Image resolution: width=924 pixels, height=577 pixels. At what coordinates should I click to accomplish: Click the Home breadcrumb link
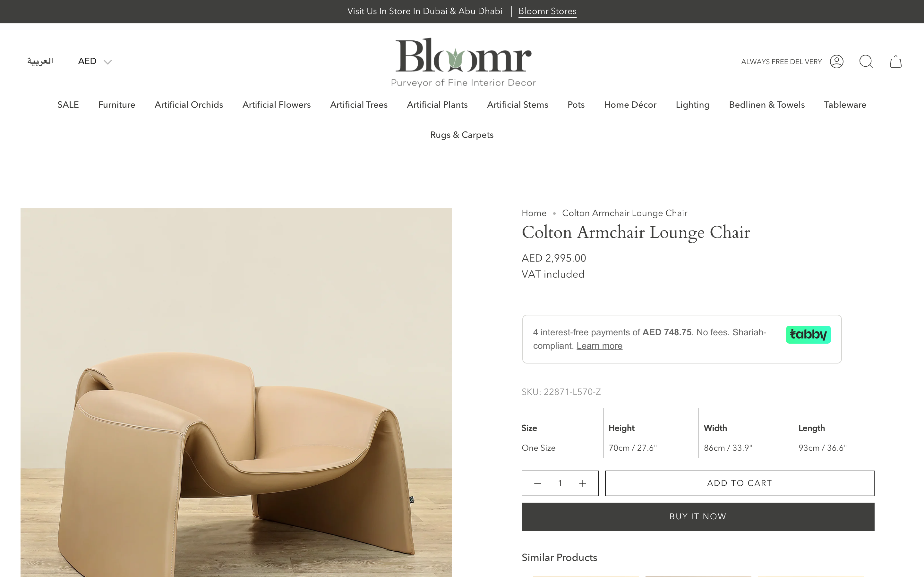(x=534, y=213)
